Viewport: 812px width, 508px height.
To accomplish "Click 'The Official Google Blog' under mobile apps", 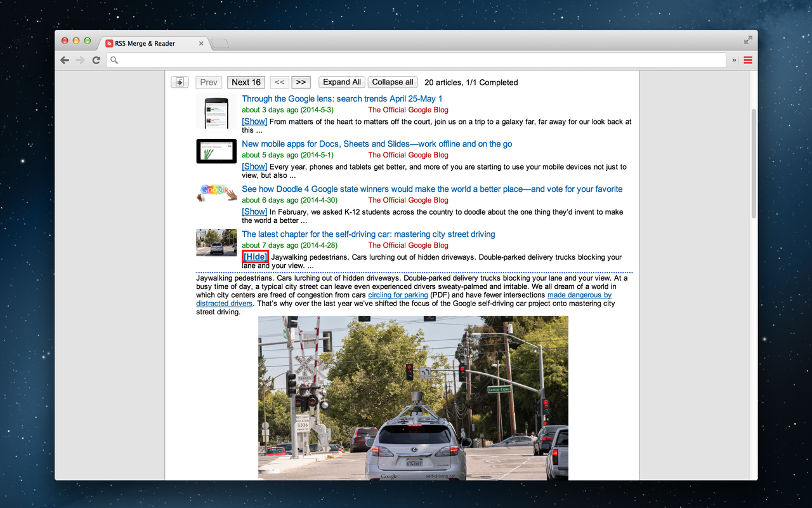I will point(408,155).
